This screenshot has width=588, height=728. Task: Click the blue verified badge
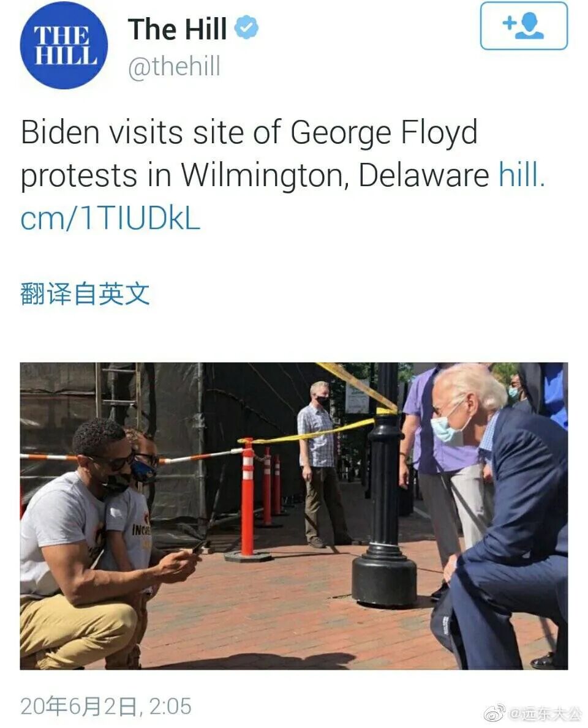246,28
